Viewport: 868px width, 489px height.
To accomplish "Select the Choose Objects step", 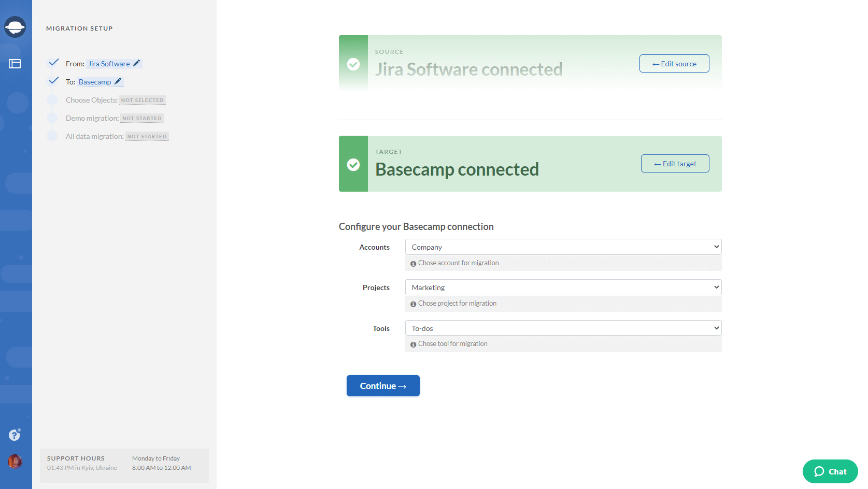I will (92, 100).
